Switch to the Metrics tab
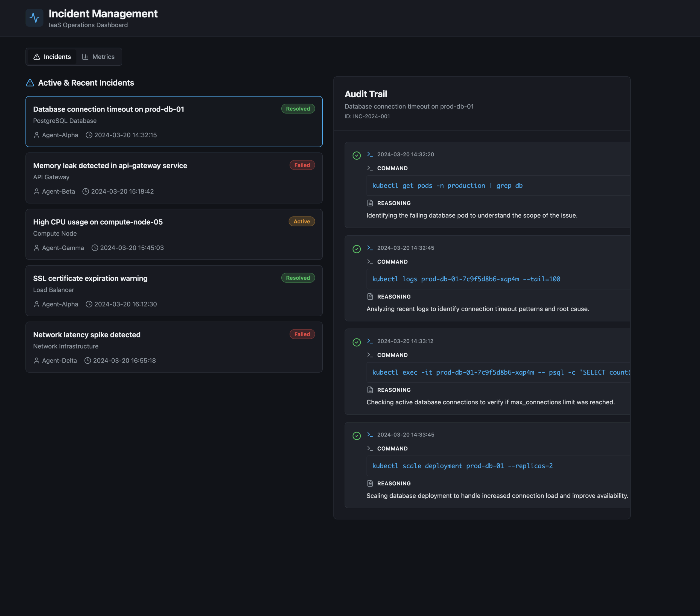This screenshot has height=616, width=700. [98, 57]
